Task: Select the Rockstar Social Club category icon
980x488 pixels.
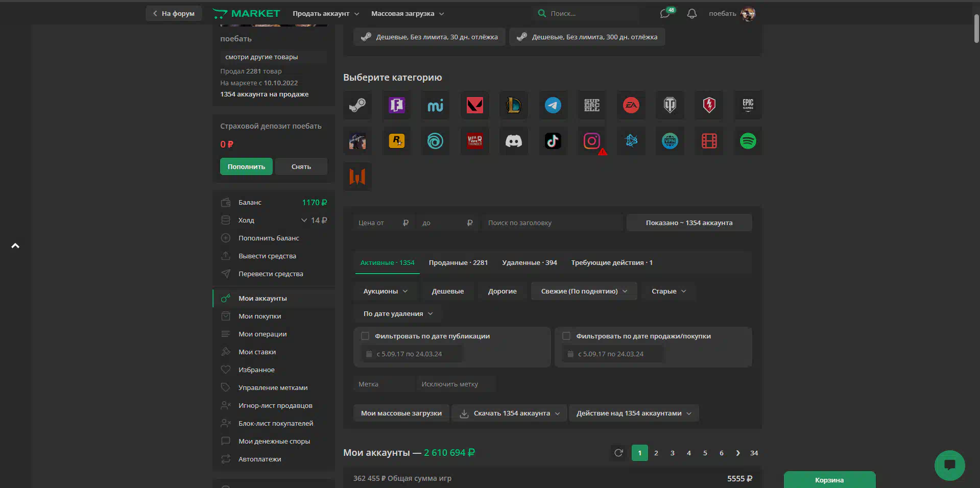Action: point(397,141)
